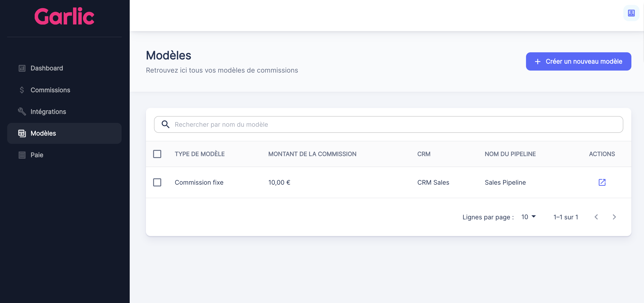Open the Commission fixe edit icon
Viewport: 644px width, 303px height.
(x=602, y=182)
